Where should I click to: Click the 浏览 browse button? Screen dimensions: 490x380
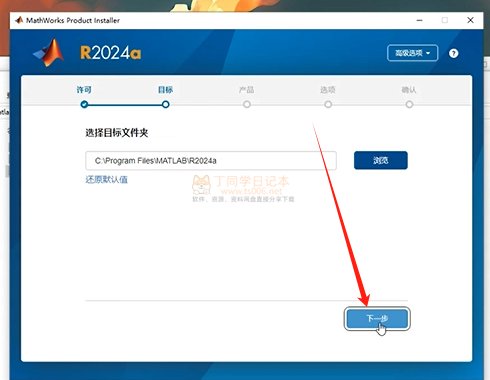click(x=381, y=160)
